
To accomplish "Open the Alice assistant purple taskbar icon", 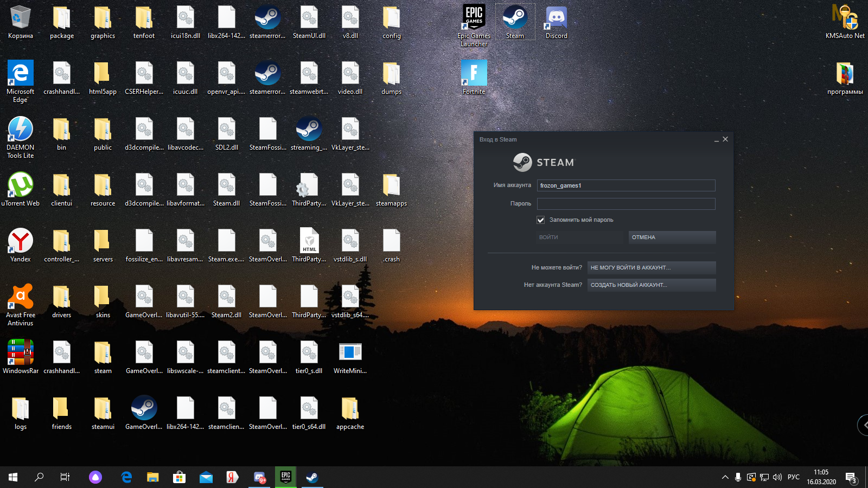I will 95,477.
